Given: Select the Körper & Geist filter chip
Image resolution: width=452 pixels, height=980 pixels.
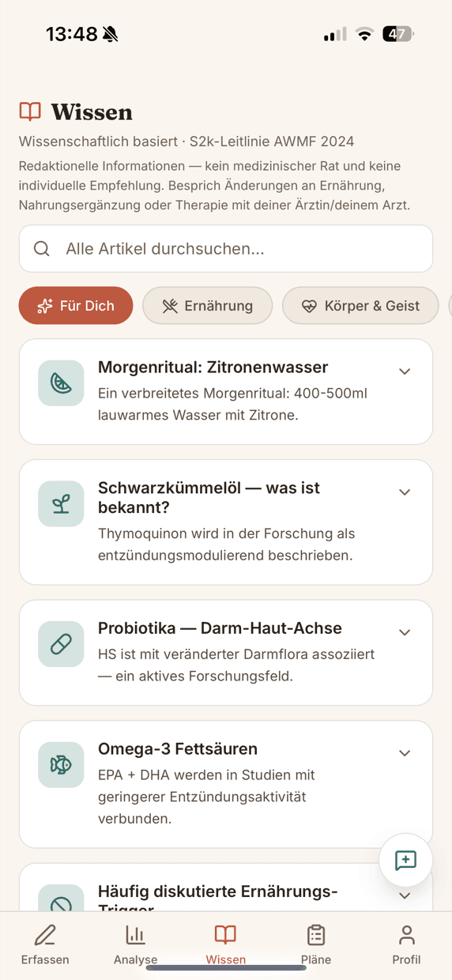Looking at the screenshot, I should (x=360, y=305).
